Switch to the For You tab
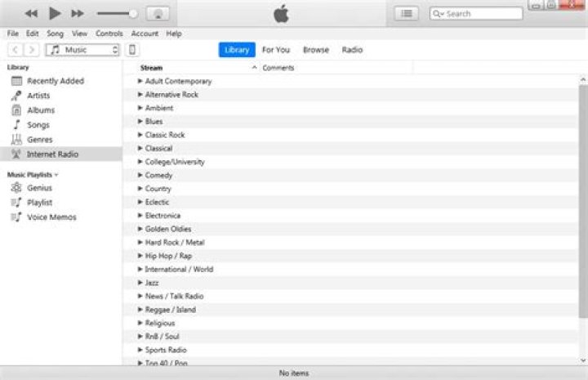This screenshot has height=380, width=588. [275, 50]
